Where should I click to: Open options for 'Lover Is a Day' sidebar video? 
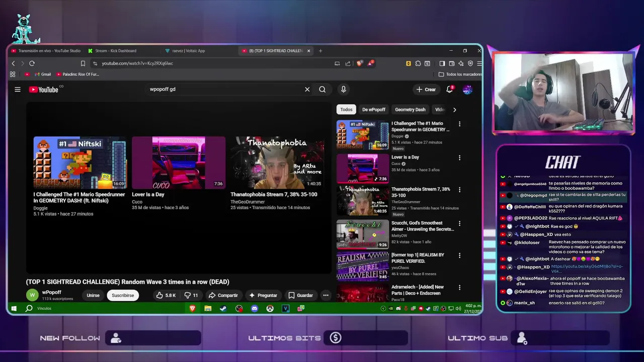(x=459, y=158)
